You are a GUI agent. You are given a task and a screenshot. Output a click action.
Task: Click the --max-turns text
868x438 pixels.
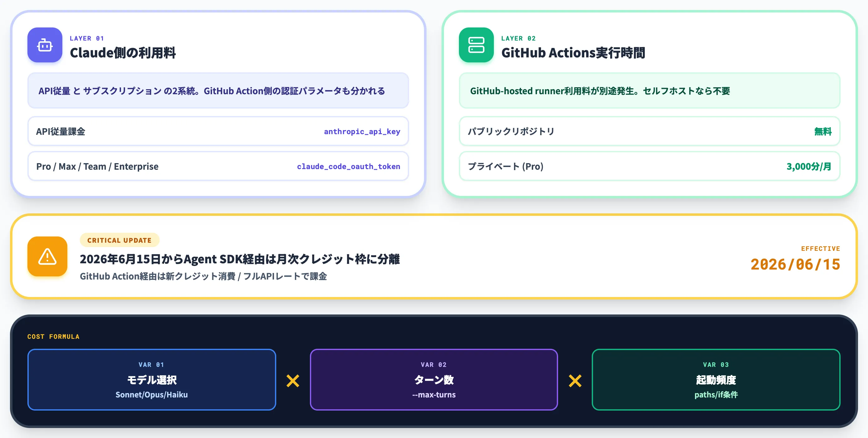click(x=434, y=395)
